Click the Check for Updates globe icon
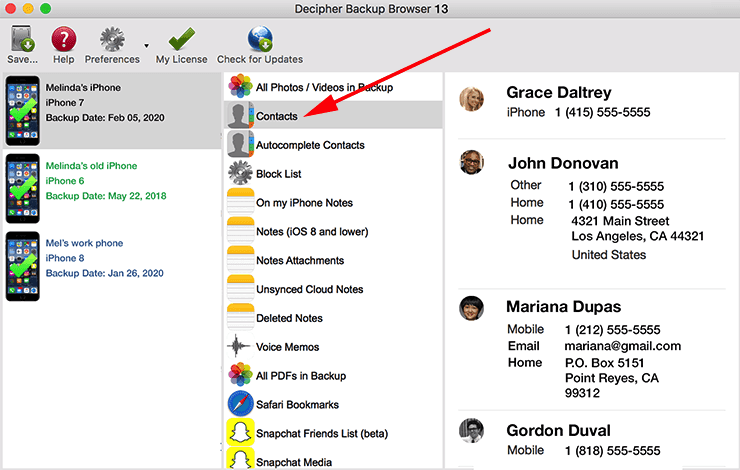 coord(260,39)
